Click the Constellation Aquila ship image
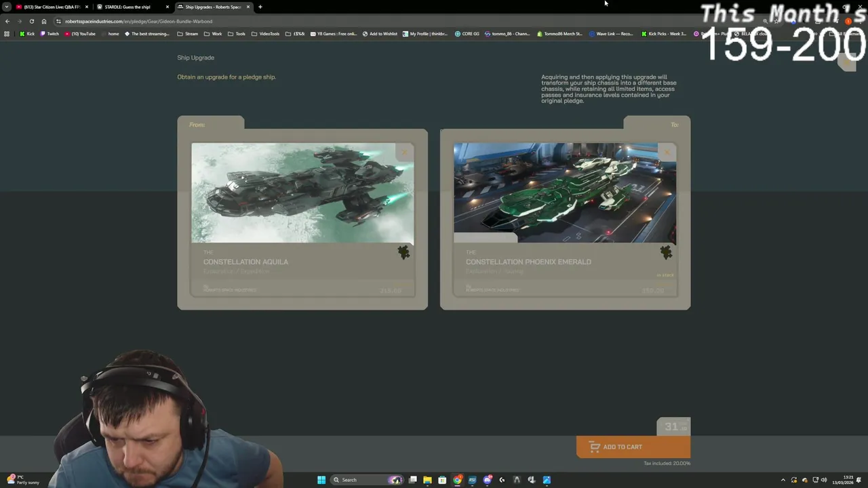The width and height of the screenshot is (868, 488). coord(302,192)
